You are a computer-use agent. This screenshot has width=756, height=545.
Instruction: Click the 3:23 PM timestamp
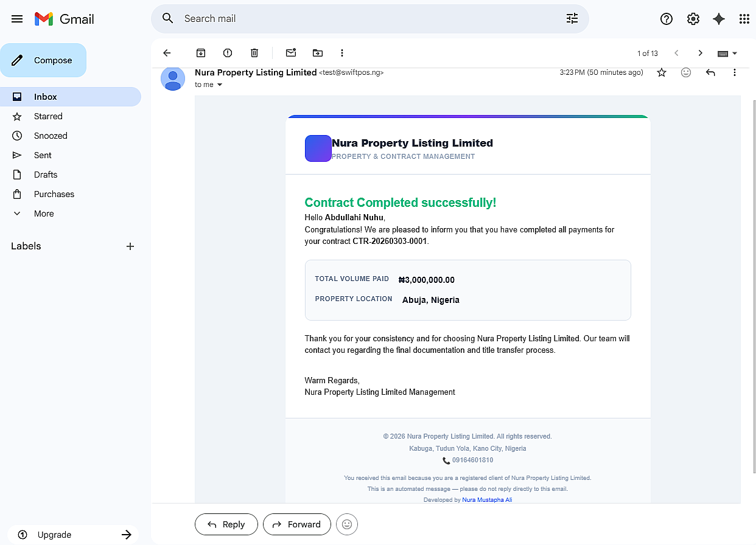pyautogui.click(x=601, y=72)
